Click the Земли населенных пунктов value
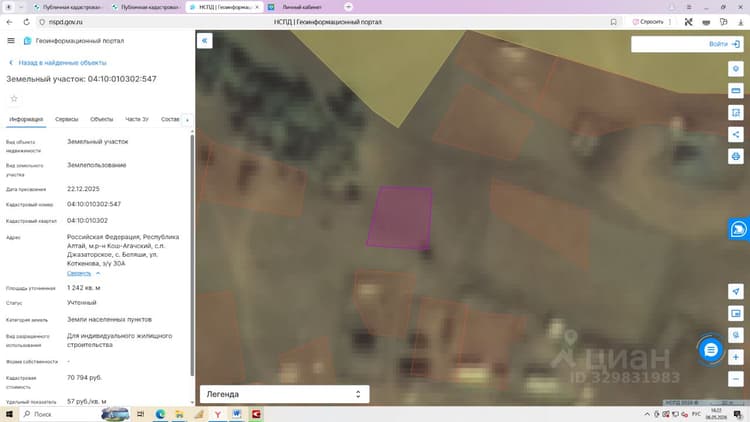750x422 pixels. [x=109, y=319]
